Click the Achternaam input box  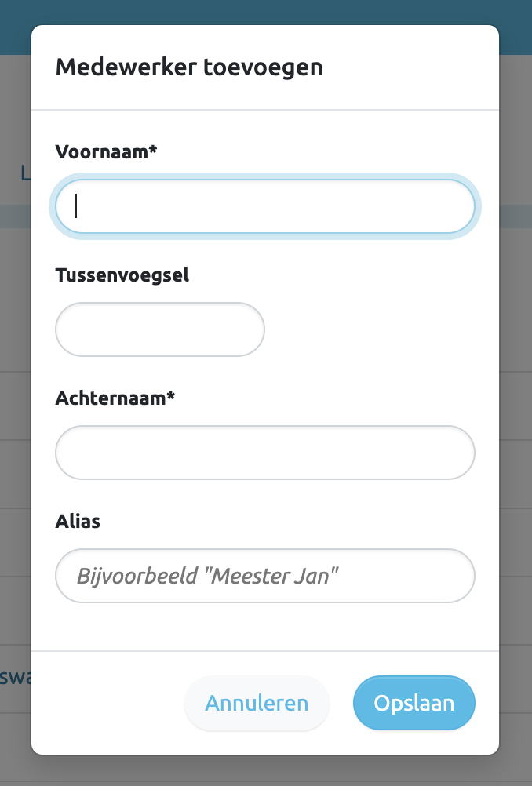[264, 453]
